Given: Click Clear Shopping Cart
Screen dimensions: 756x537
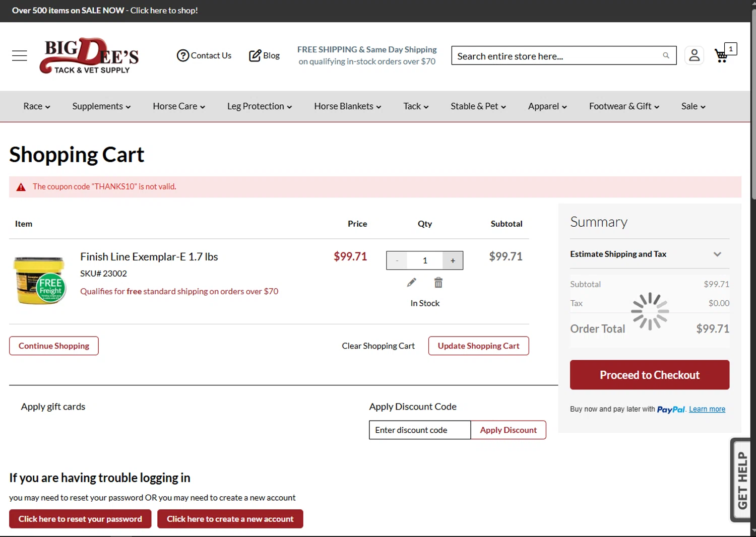Looking at the screenshot, I should (x=378, y=346).
